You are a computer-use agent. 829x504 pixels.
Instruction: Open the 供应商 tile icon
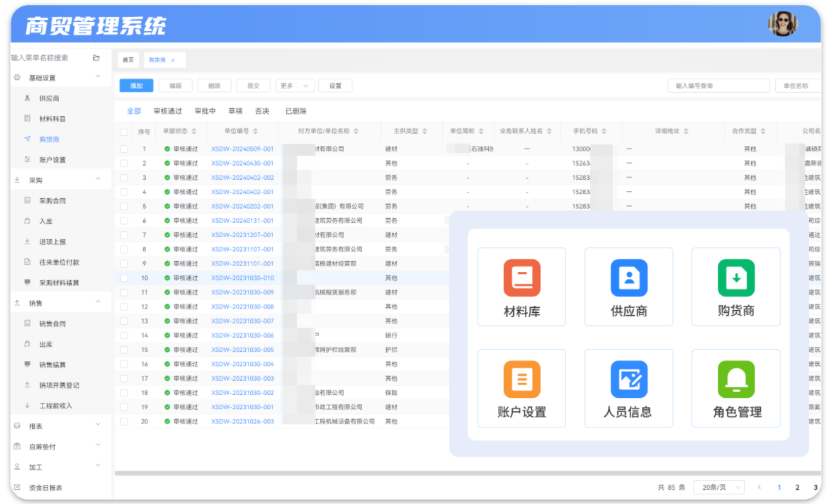point(628,278)
